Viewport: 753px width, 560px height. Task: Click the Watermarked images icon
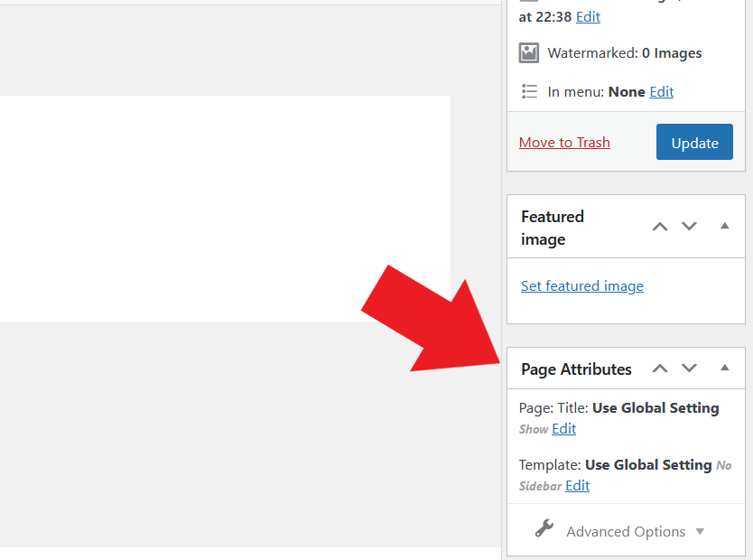coord(529,52)
